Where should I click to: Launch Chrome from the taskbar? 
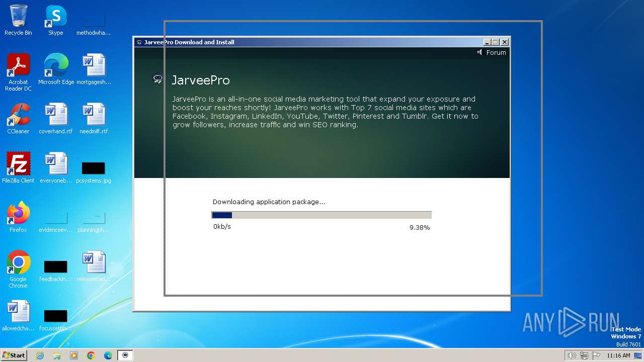pyautogui.click(x=91, y=355)
